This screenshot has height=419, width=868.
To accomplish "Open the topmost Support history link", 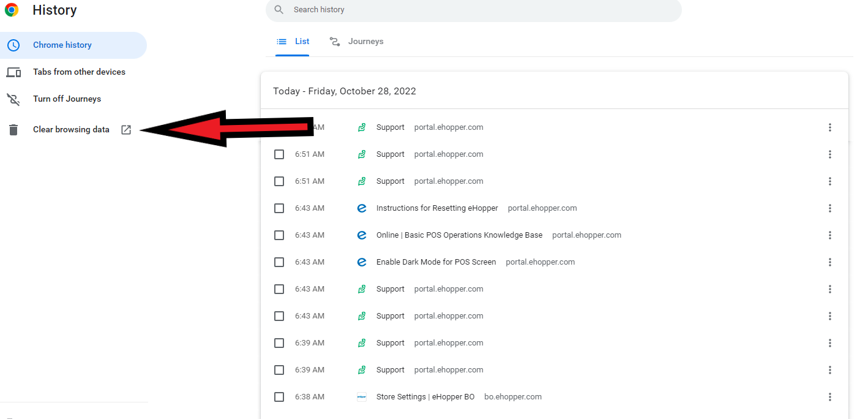I will click(x=391, y=127).
